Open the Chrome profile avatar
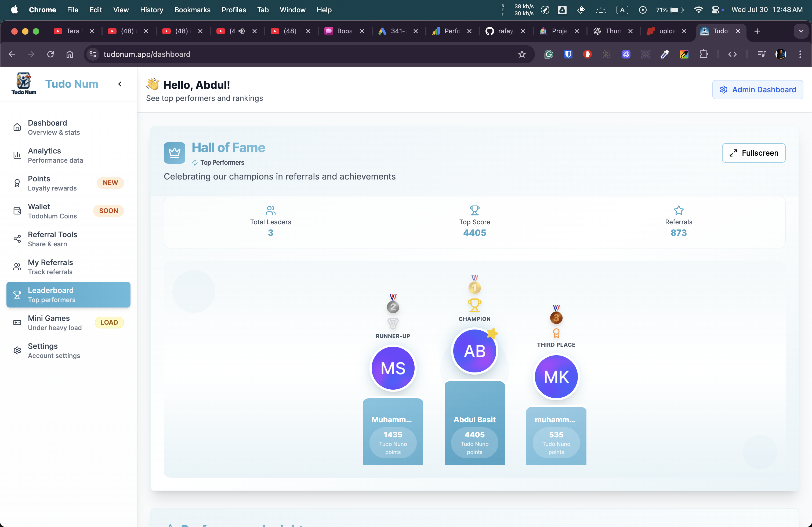Viewport: 812px width, 527px height. click(781, 54)
